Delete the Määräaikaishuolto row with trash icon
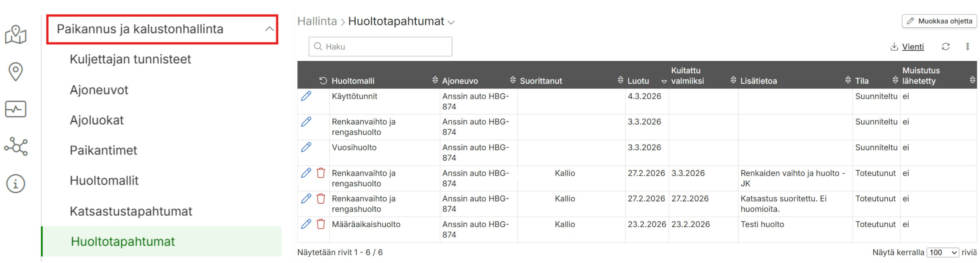 tap(321, 224)
